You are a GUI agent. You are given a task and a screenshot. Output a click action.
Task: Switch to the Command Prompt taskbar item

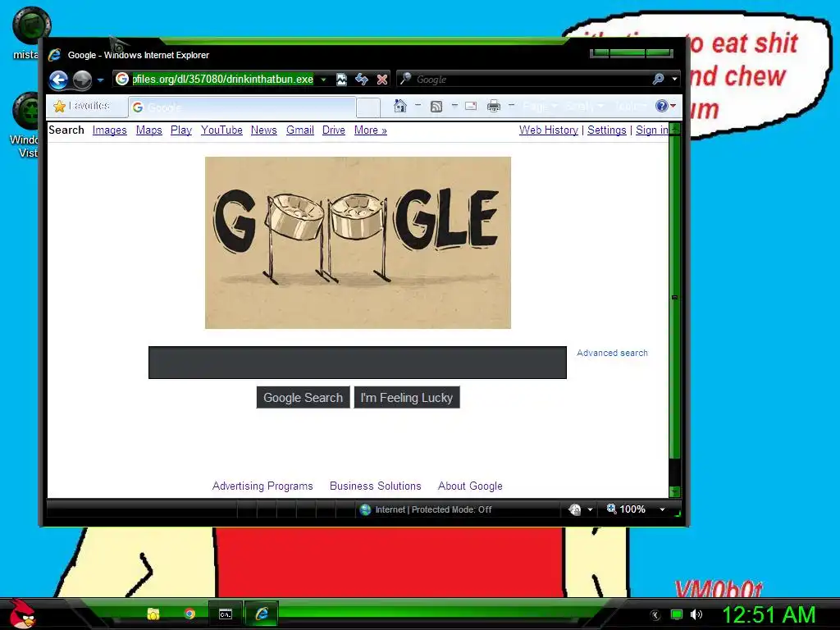(226, 614)
